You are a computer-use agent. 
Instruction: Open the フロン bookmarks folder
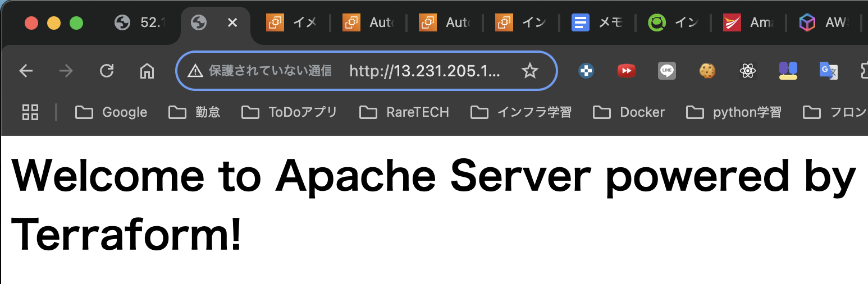835,112
